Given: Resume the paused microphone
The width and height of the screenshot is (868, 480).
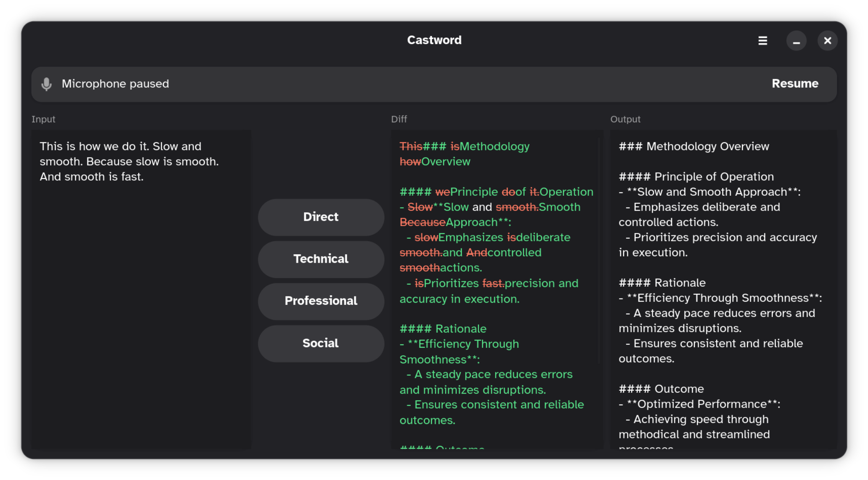Looking at the screenshot, I should point(795,84).
